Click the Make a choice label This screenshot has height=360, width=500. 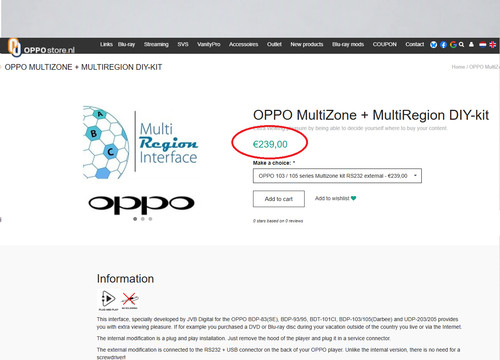[274, 163]
